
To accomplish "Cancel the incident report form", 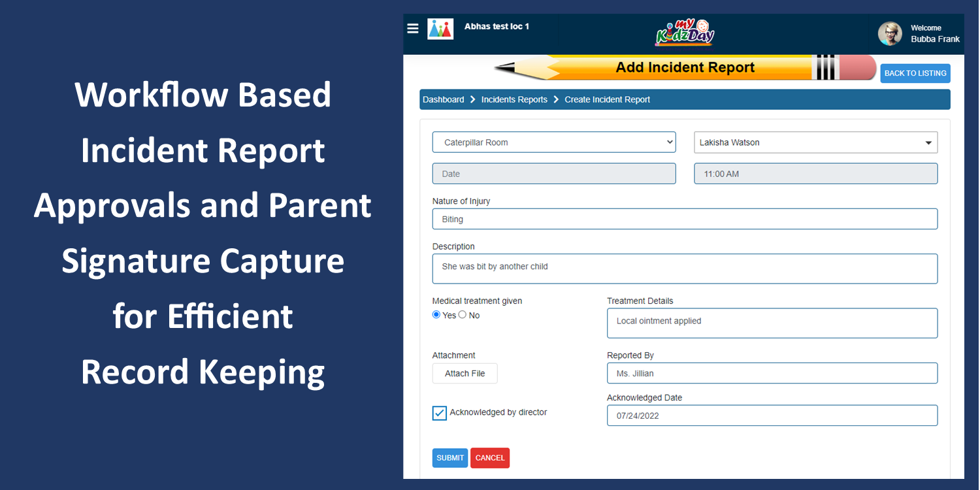I will [x=490, y=458].
